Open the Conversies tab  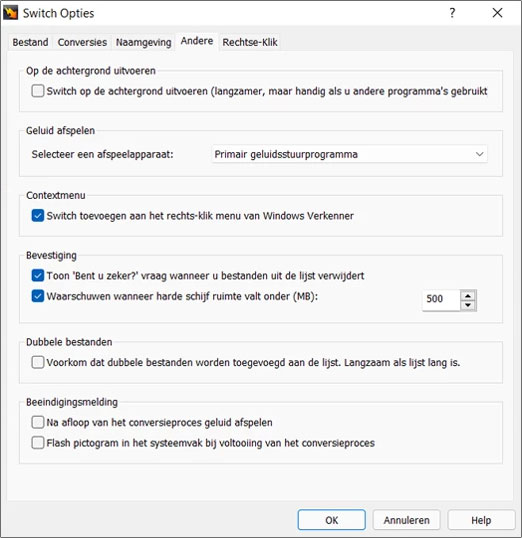coord(82,42)
